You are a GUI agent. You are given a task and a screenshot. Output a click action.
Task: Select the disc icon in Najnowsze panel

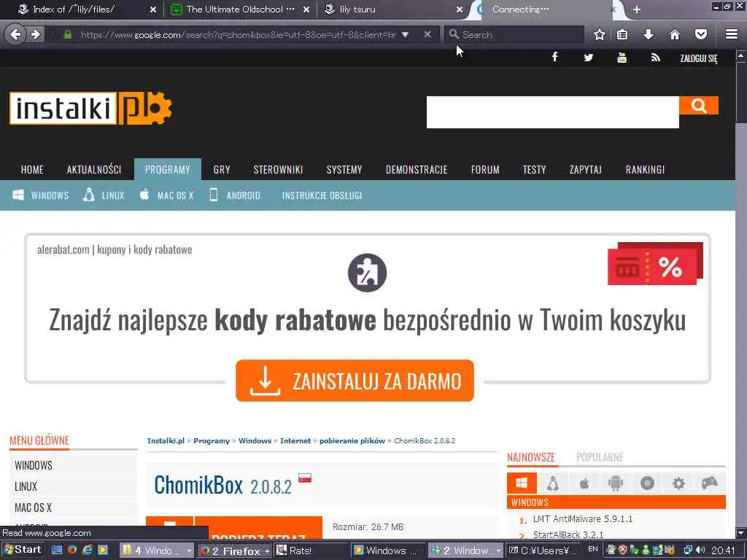coord(647,483)
